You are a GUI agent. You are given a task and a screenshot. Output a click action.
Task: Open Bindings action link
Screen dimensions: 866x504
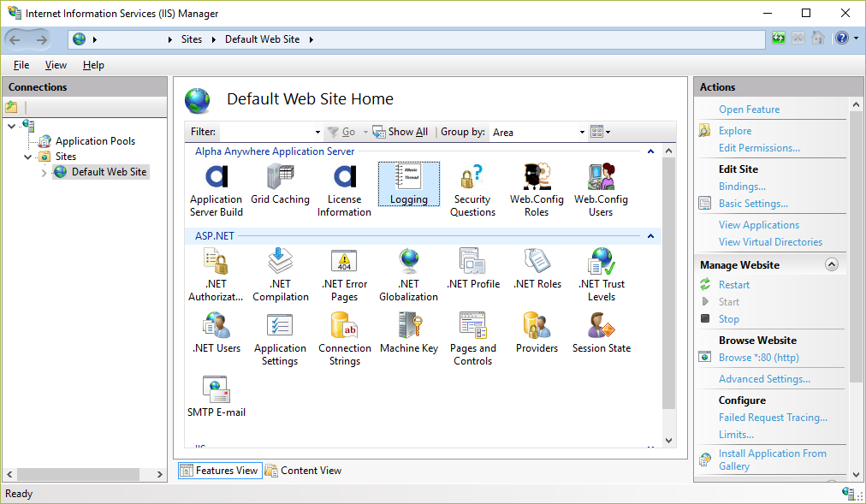click(742, 187)
